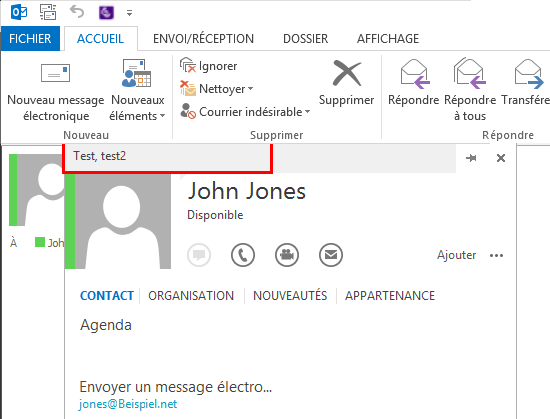Image resolution: width=550 pixels, height=419 pixels.
Task: Pin the contact card open
Action: [471, 158]
